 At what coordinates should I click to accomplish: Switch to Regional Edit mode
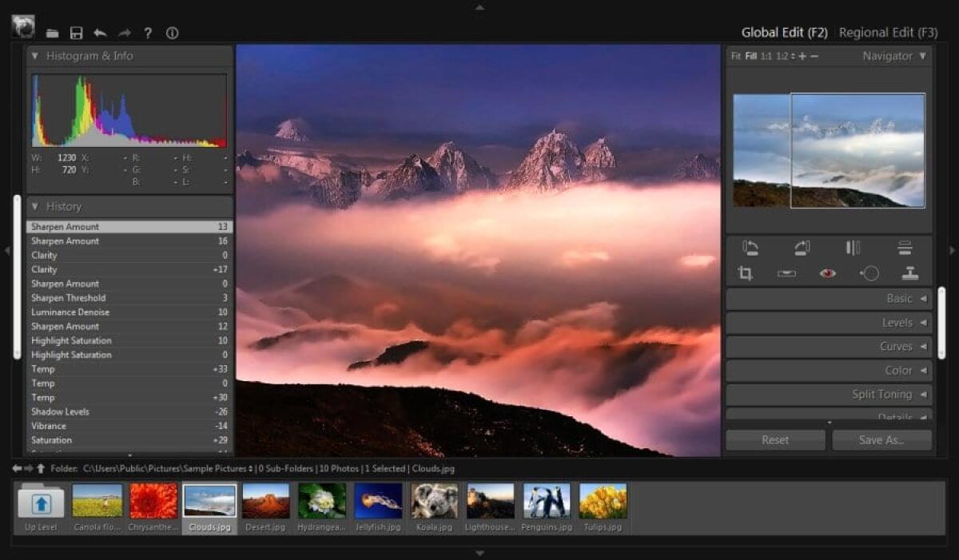(888, 32)
